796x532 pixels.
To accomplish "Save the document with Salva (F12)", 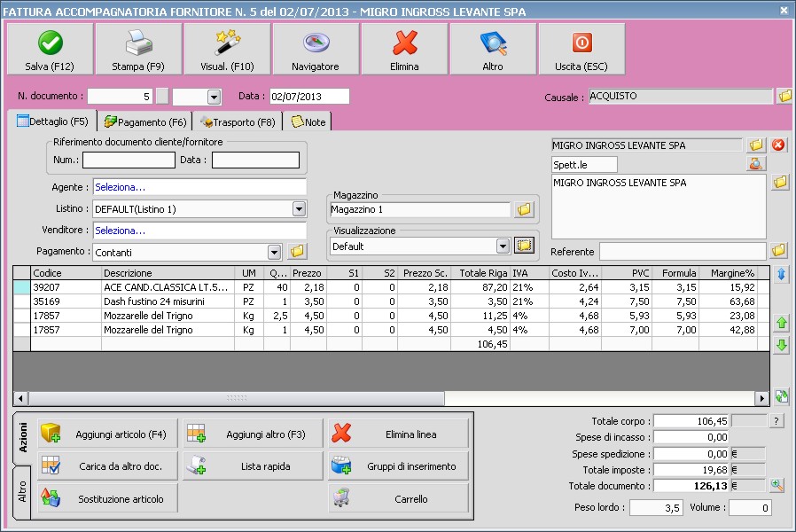I will coord(50,50).
